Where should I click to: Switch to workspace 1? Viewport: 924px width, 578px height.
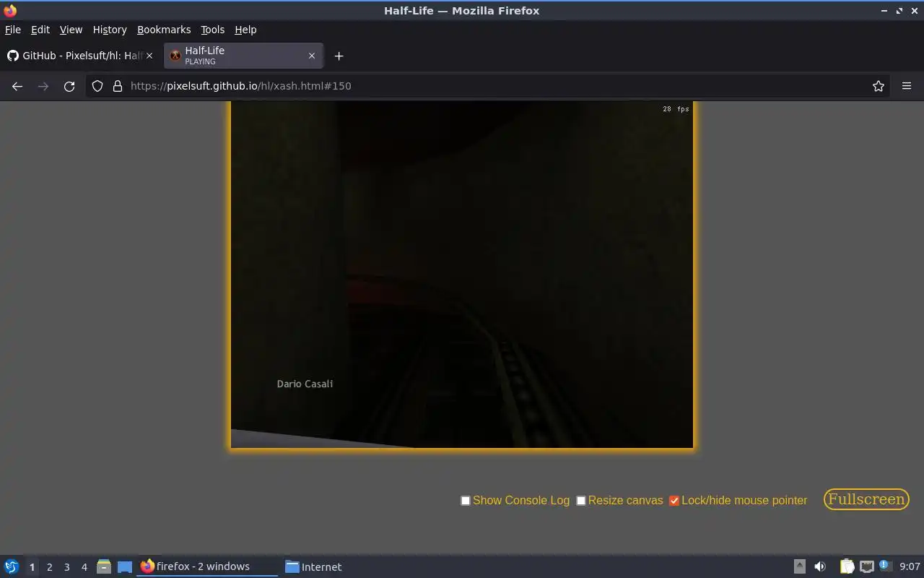(x=32, y=567)
